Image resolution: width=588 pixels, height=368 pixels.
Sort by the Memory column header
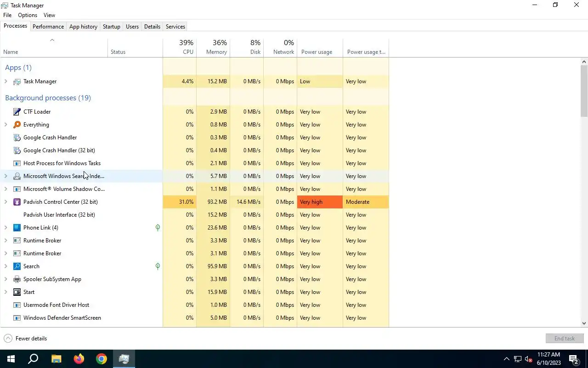click(x=213, y=47)
